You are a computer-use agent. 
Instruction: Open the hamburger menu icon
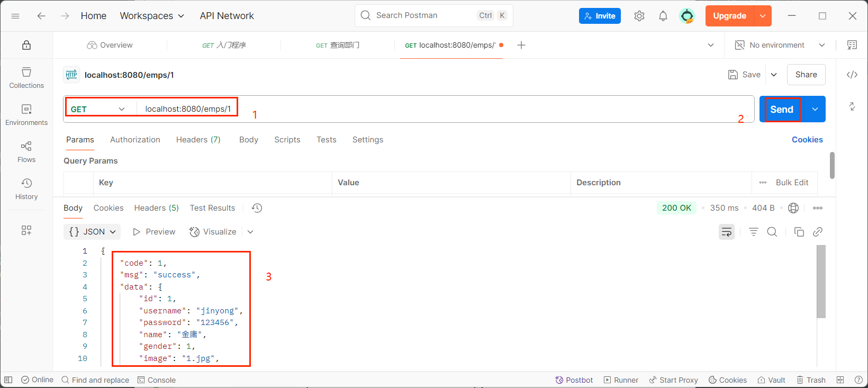pos(15,16)
